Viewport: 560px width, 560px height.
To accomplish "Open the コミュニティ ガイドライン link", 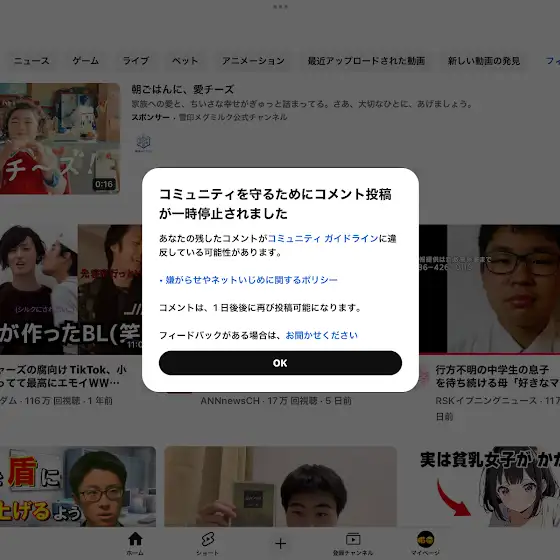I will tap(323, 238).
